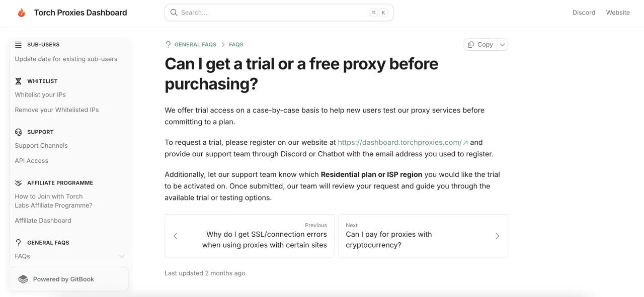
Task: Focus the Search input field
Action: coord(272,13)
